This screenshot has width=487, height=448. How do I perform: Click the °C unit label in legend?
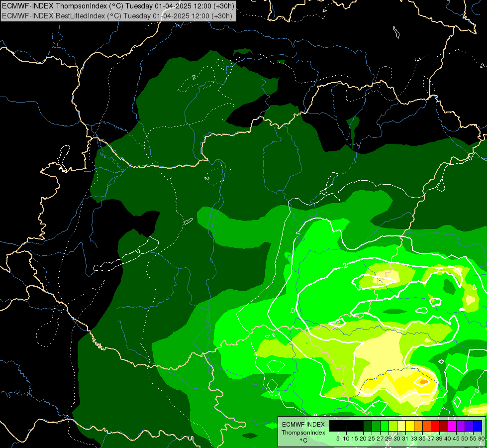pos(304,441)
